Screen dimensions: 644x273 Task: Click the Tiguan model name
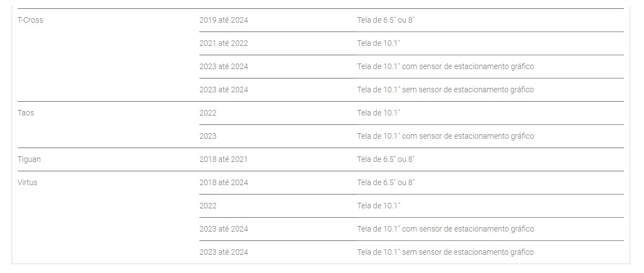[x=29, y=159]
